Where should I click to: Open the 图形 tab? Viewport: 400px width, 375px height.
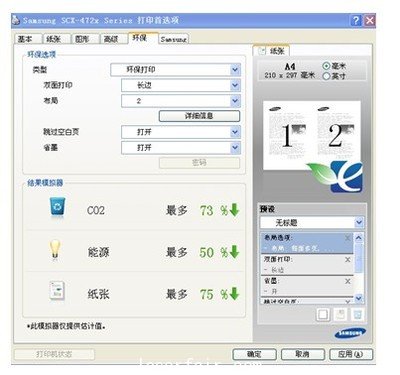point(85,39)
